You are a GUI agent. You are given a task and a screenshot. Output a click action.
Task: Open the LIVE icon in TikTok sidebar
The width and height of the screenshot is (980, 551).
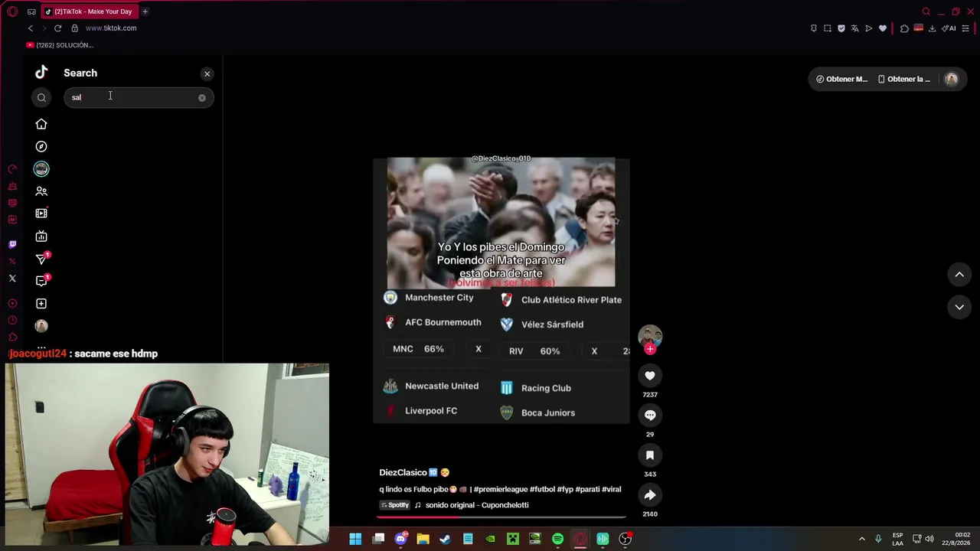pyautogui.click(x=41, y=236)
